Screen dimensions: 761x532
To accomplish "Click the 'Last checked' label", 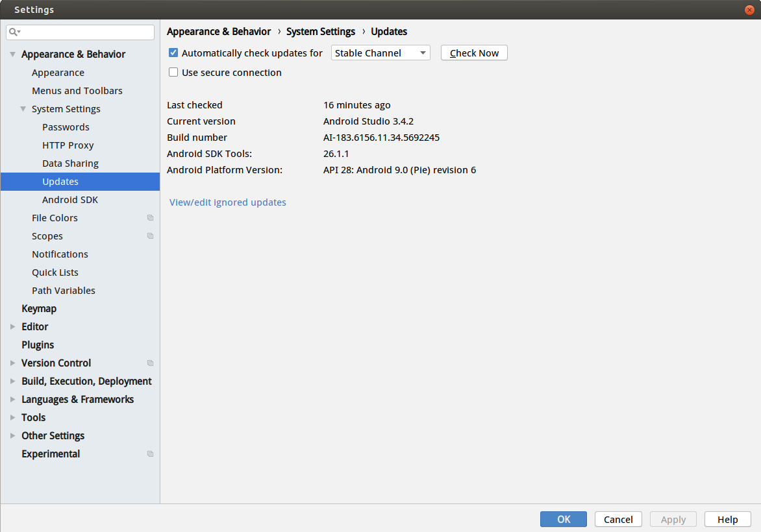I will point(195,105).
